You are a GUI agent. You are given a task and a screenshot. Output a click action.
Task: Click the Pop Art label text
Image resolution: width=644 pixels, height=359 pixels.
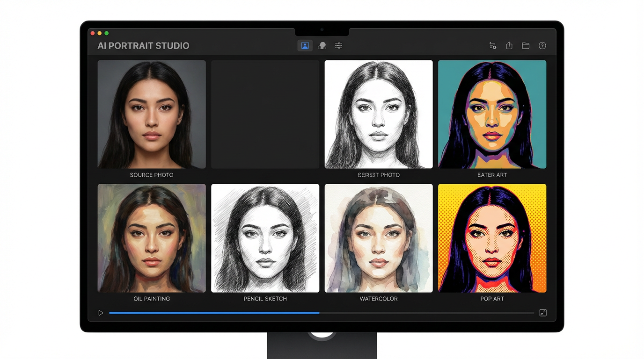(x=492, y=298)
